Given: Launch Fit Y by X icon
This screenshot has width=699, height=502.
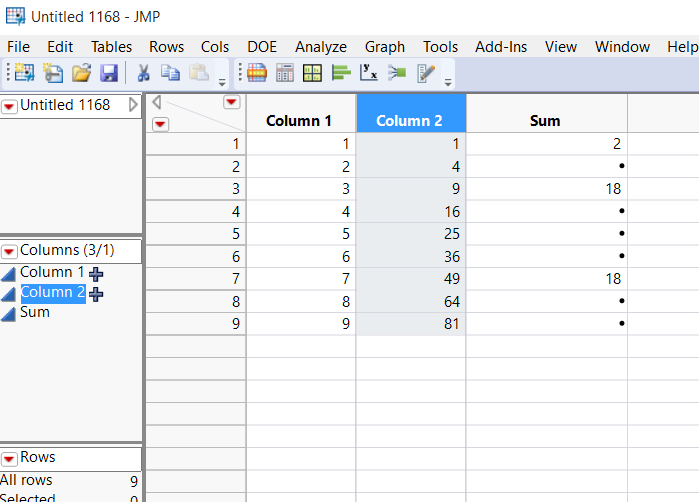Looking at the screenshot, I should click(369, 73).
